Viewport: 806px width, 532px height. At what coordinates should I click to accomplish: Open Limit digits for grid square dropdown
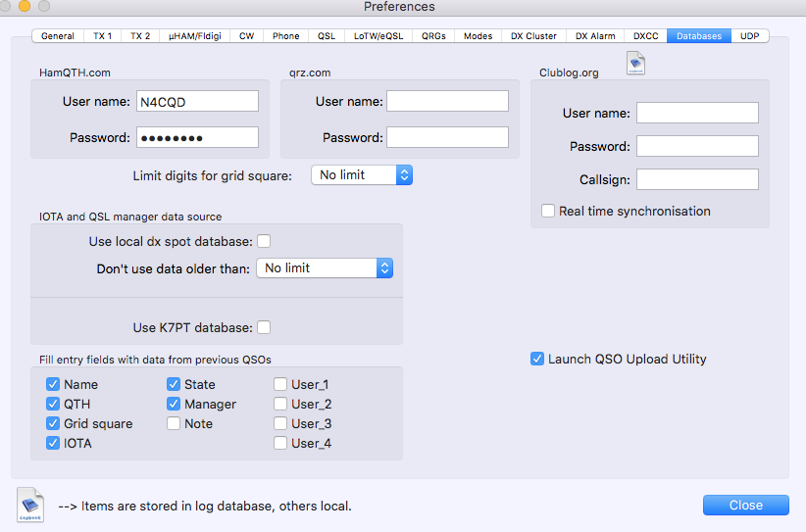[362, 174]
